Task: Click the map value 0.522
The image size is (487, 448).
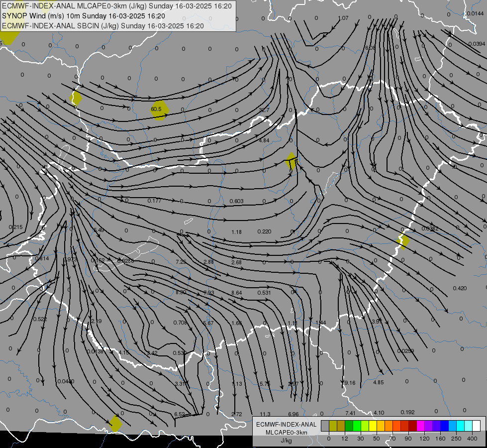Action: [40, 319]
